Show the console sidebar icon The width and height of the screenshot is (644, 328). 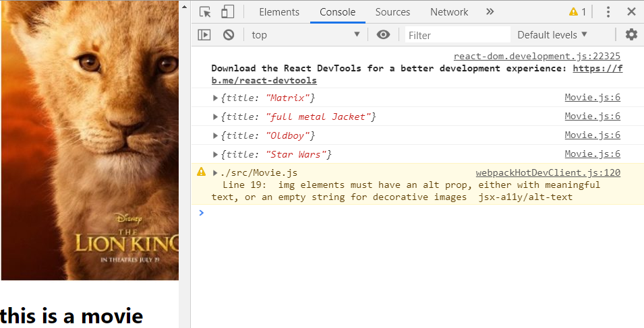[204, 35]
